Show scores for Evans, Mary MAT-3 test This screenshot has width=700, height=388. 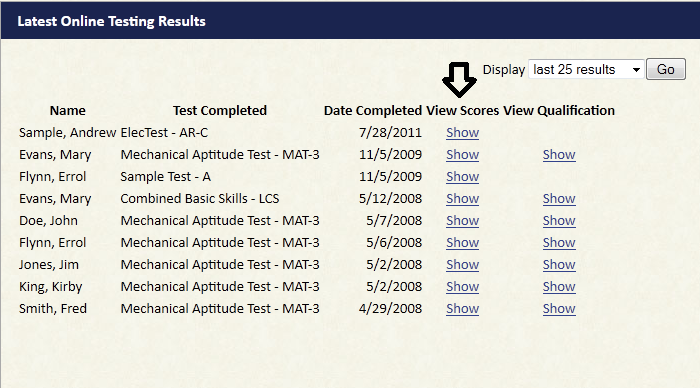pos(462,154)
